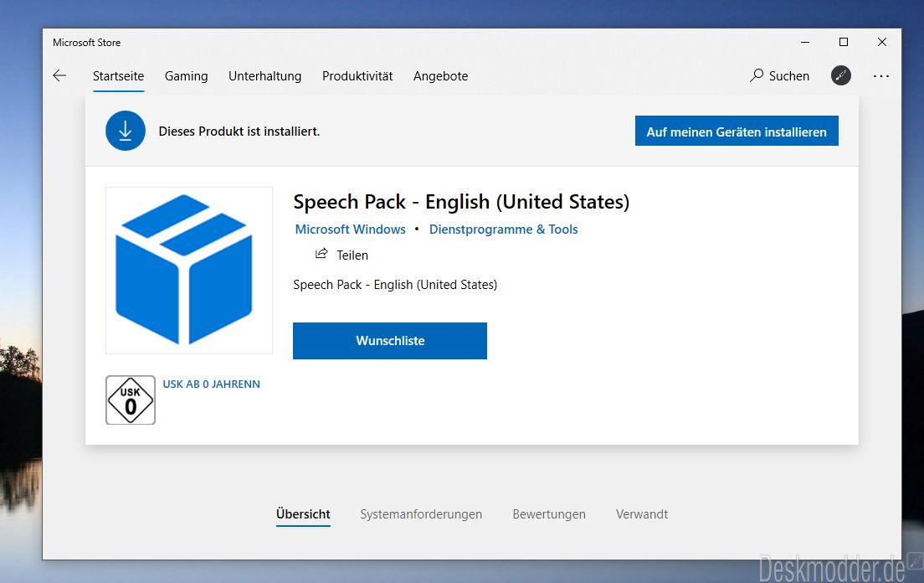Open the Bewertungen section tab
The height and width of the screenshot is (583, 924).
549,514
